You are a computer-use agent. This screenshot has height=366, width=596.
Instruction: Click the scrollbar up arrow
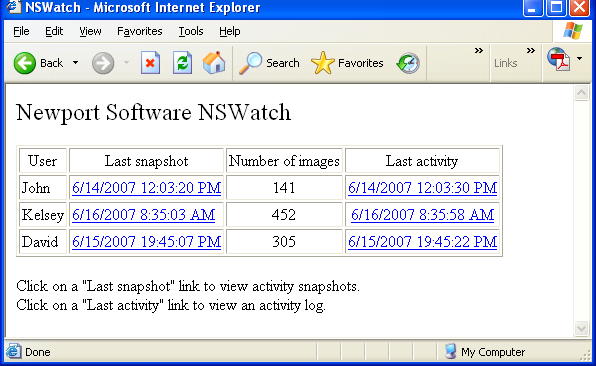[x=581, y=92]
